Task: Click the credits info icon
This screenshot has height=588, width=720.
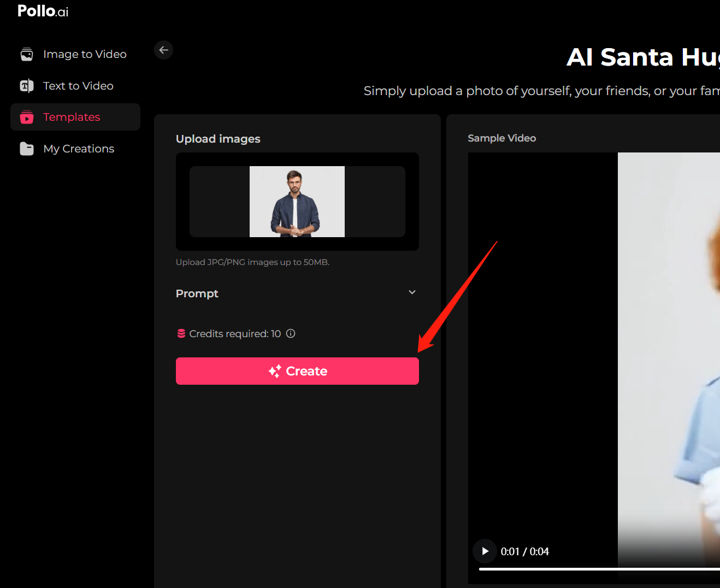Action: pyautogui.click(x=291, y=333)
